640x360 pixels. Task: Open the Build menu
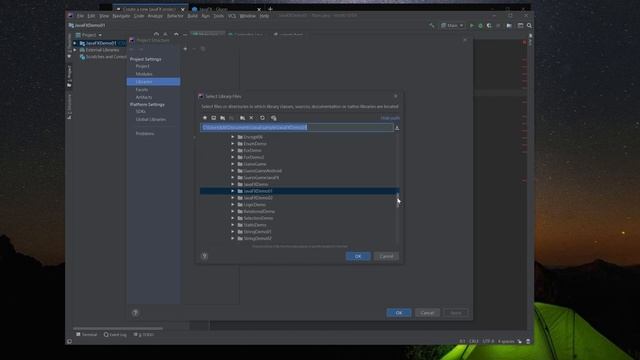tap(193, 16)
